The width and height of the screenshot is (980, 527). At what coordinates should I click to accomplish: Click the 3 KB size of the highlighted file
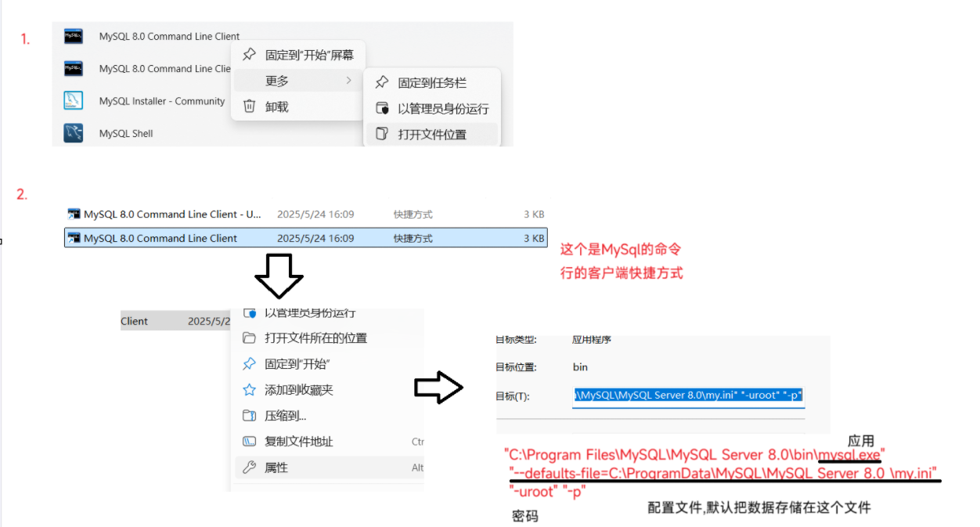534,238
